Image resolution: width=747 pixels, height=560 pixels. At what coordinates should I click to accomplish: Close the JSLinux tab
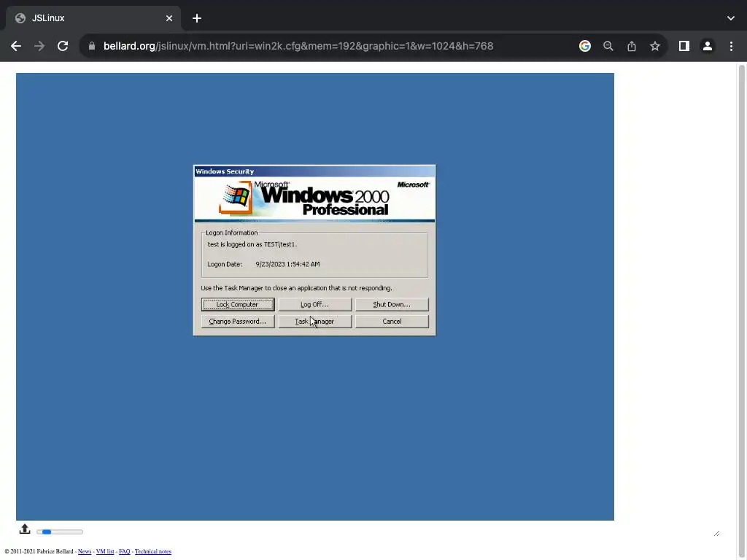[169, 18]
